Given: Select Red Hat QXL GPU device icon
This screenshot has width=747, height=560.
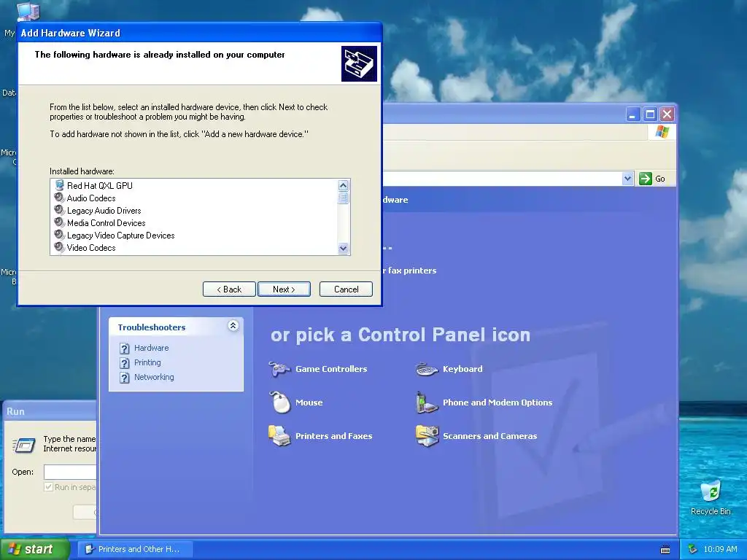Looking at the screenshot, I should pos(59,185).
